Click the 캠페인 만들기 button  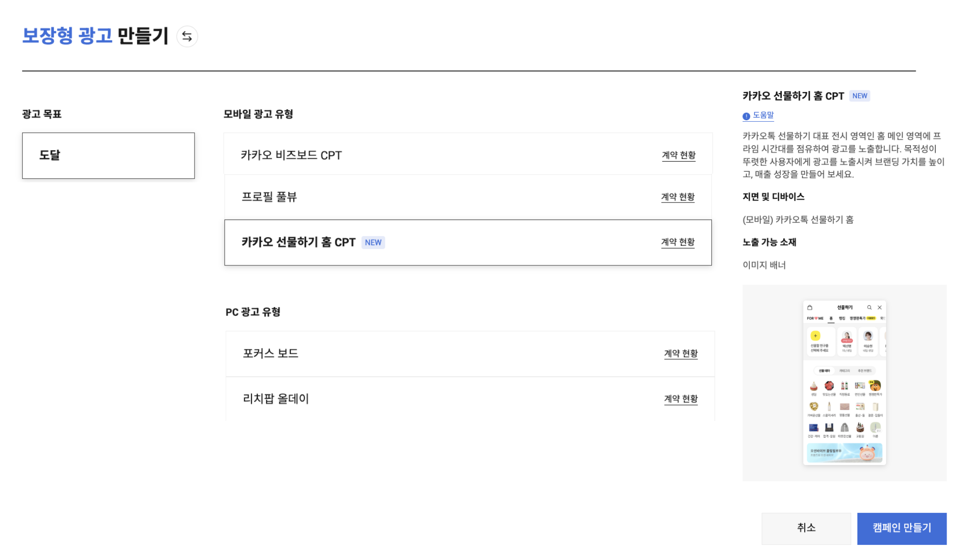[901, 528]
